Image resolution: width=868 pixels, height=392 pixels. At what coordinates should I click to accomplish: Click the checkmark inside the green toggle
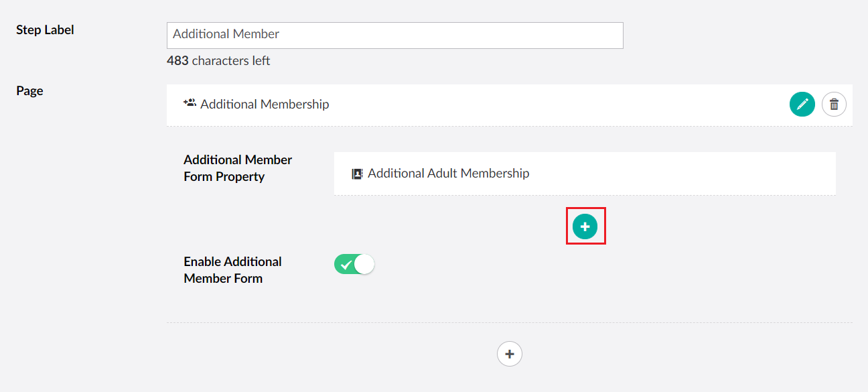pos(345,265)
